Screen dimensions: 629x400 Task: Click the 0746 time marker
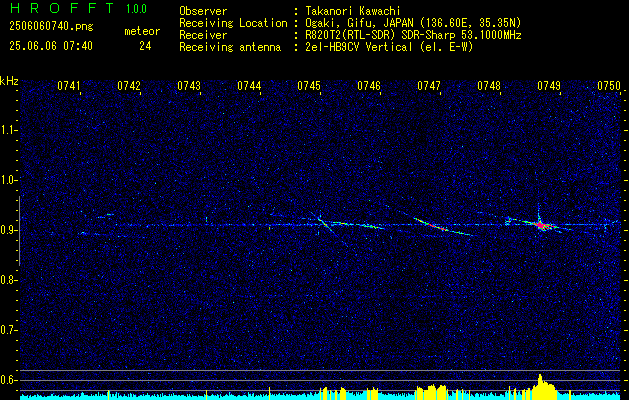(x=369, y=86)
